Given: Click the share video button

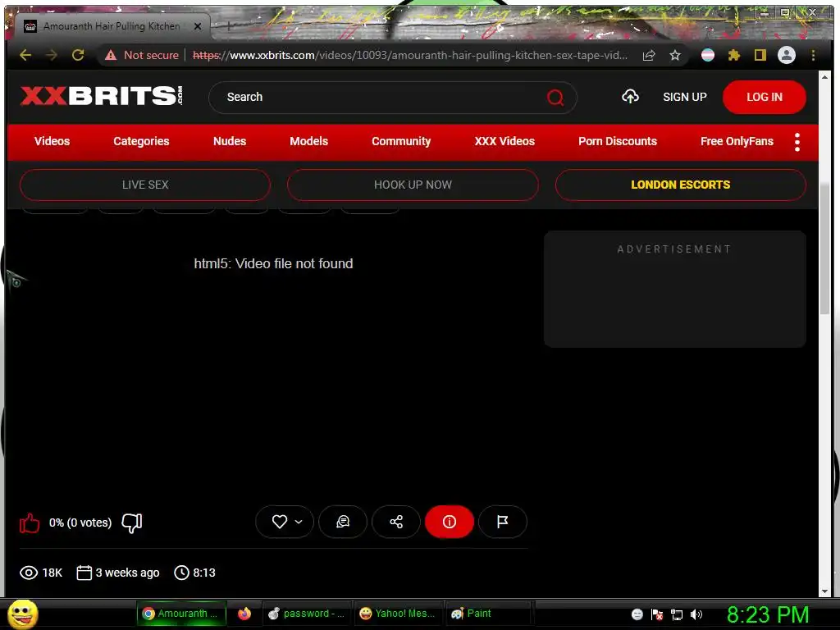Looking at the screenshot, I should point(396,522).
